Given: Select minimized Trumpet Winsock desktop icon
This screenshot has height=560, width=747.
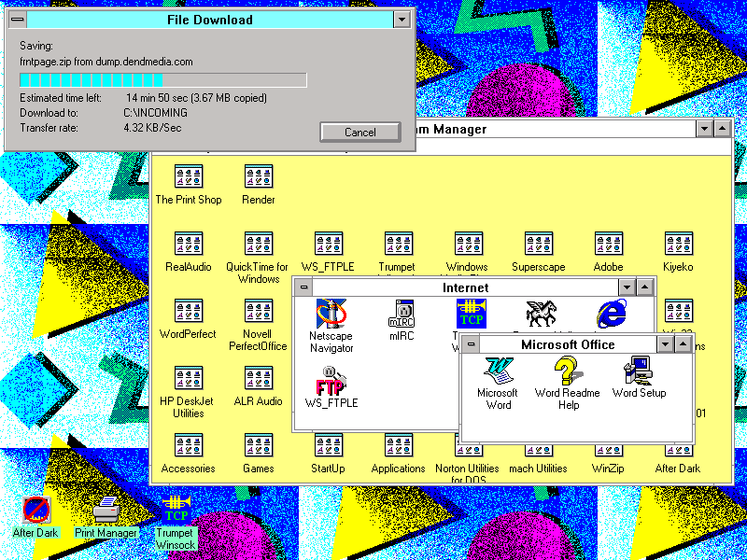Looking at the screenshot, I should [x=176, y=510].
